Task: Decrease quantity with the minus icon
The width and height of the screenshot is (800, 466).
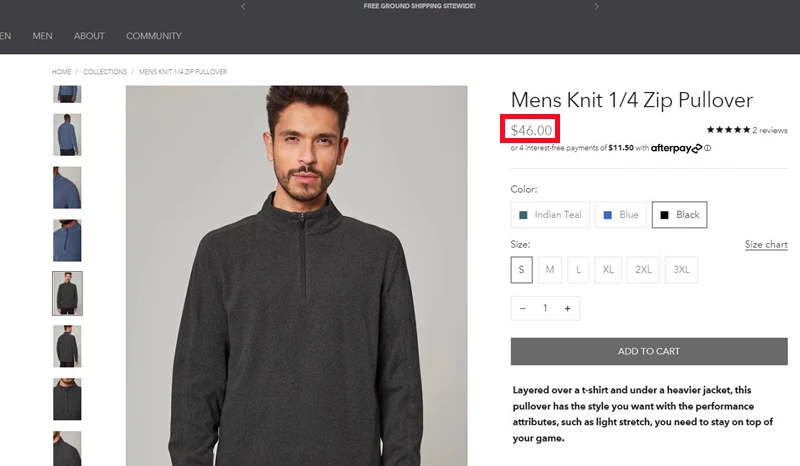Action: [x=522, y=308]
